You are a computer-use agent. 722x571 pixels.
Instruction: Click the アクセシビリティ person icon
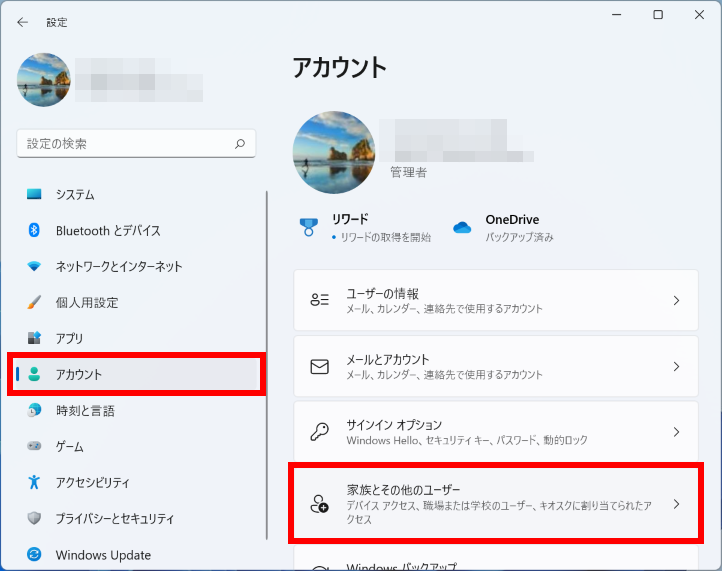35,482
